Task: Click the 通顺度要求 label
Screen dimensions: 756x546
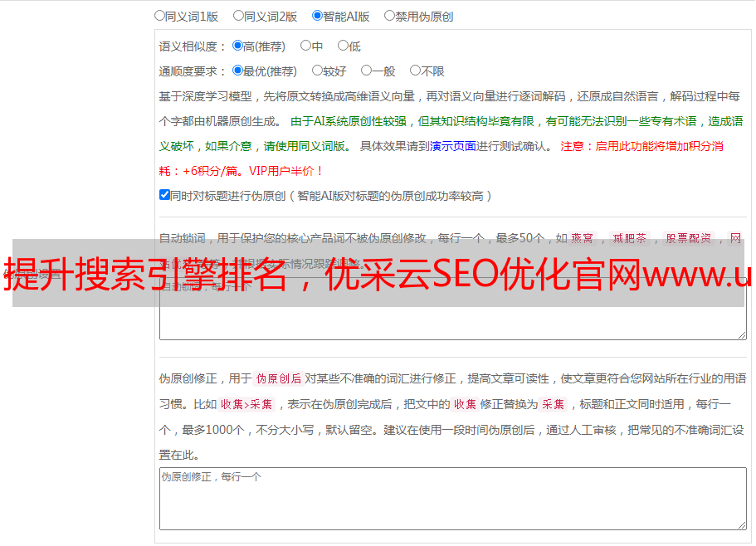Action: [193, 71]
